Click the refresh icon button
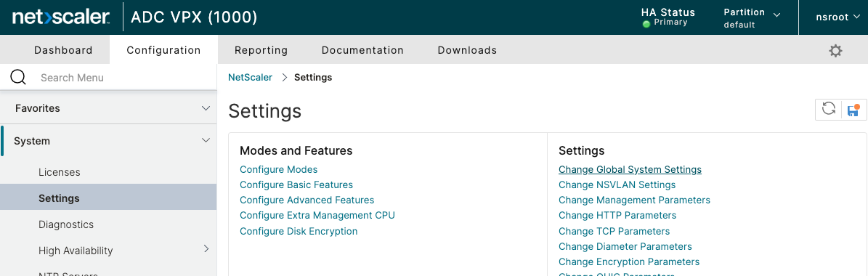Image resolution: width=868 pixels, height=276 pixels. 828,109
